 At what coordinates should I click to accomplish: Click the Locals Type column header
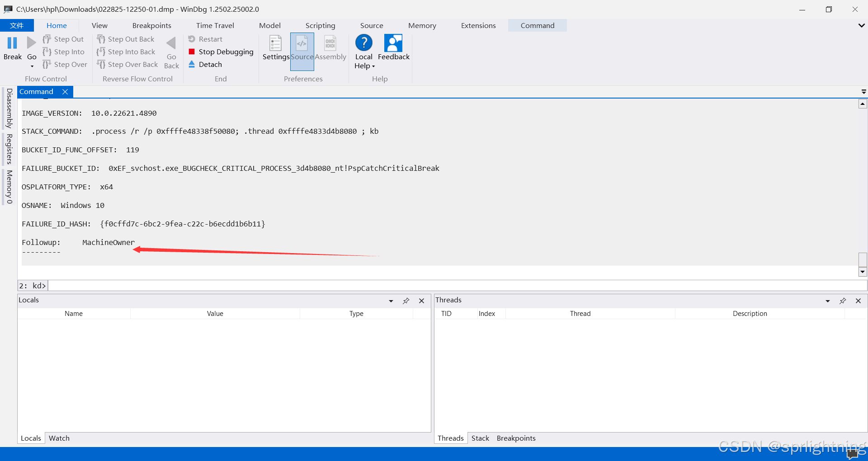[356, 314]
